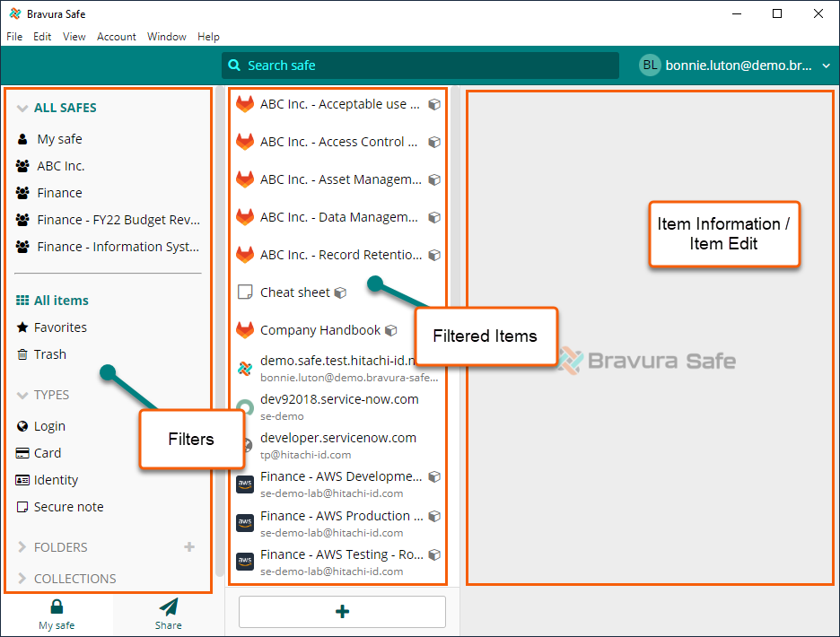This screenshot has height=637, width=840.
Task: Open the Account menu
Action: point(117,37)
